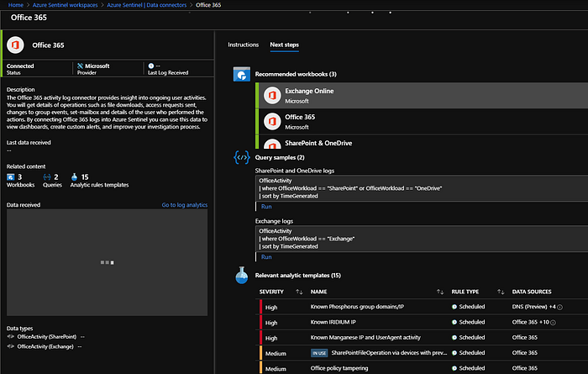Open the SharePoint & OneDrive workbook
The height and width of the screenshot is (374, 588).
point(423,143)
